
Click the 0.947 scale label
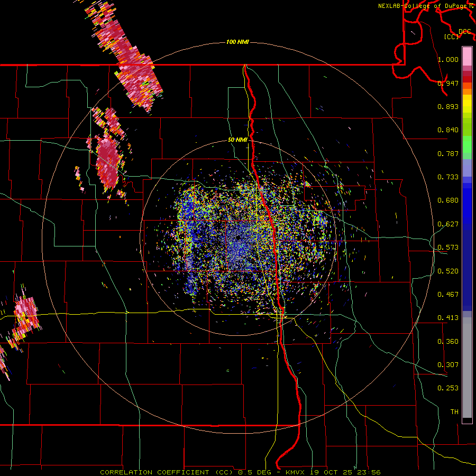point(448,83)
